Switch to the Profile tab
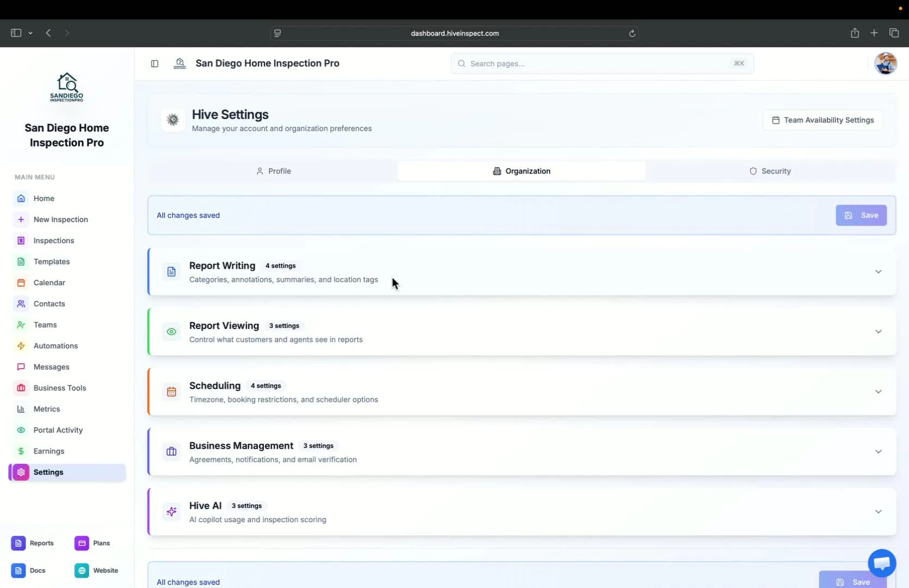The image size is (909, 588). pos(274,170)
